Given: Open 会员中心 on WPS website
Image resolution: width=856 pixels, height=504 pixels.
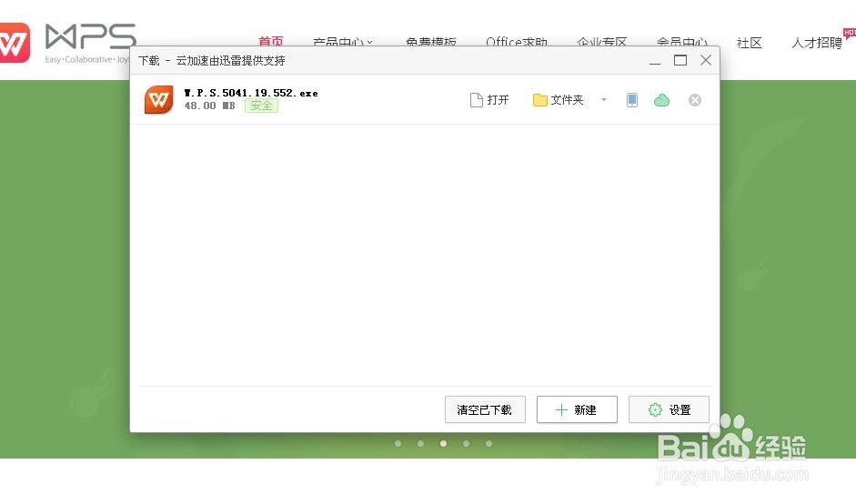Looking at the screenshot, I should tap(682, 42).
